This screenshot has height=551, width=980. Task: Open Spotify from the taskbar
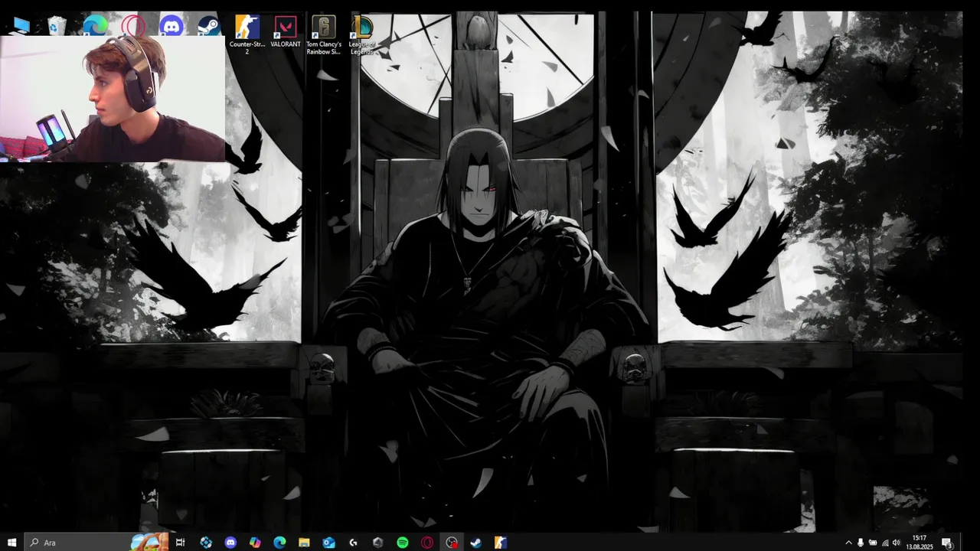click(403, 543)
